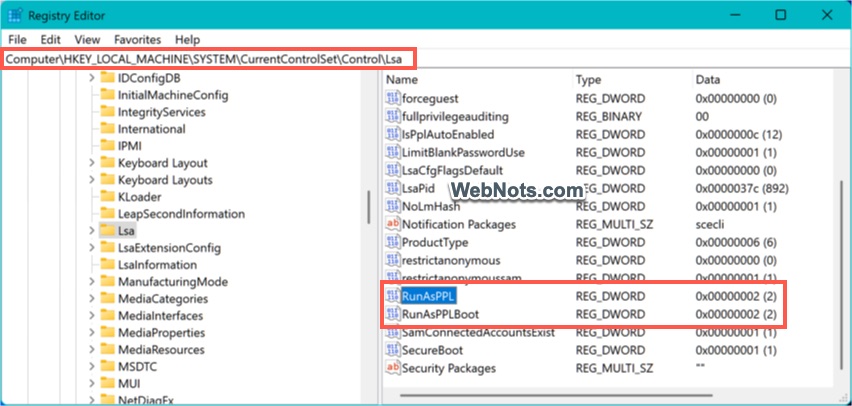The height and width of the screenshot is (406, 852).
Task: Click the Name column header
Action: pyautogui.click(x=401, y=79)
